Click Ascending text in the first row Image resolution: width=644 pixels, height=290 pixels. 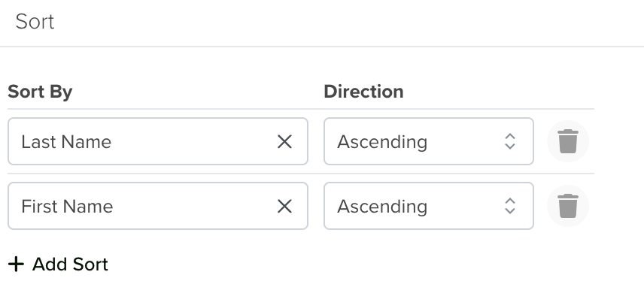point(382,143)
